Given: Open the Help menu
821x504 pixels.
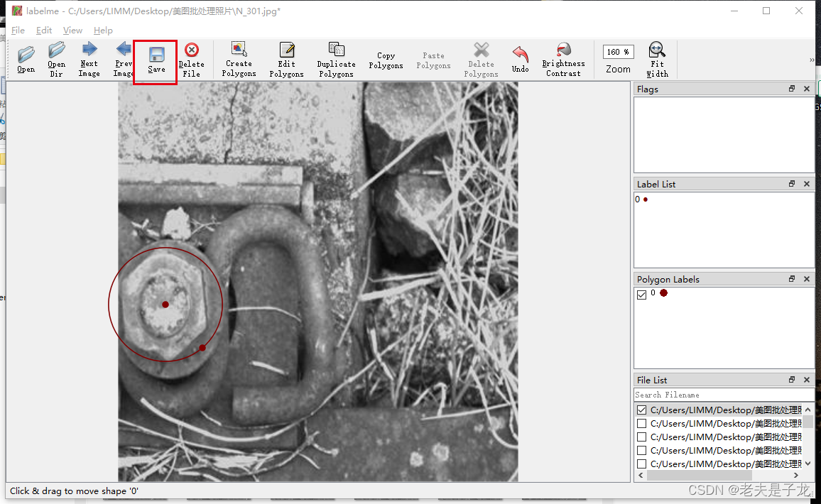Looking at the screenshot, I should (x=103, y=31).
